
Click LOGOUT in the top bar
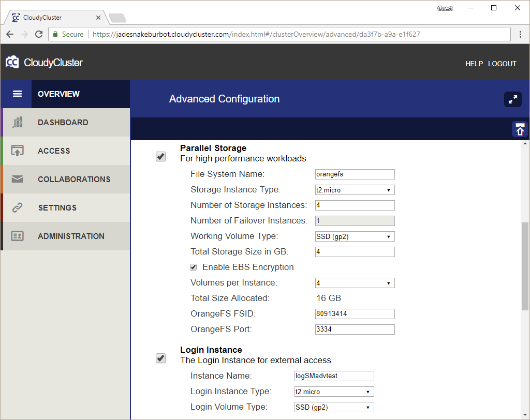click(x=502, y=64)
